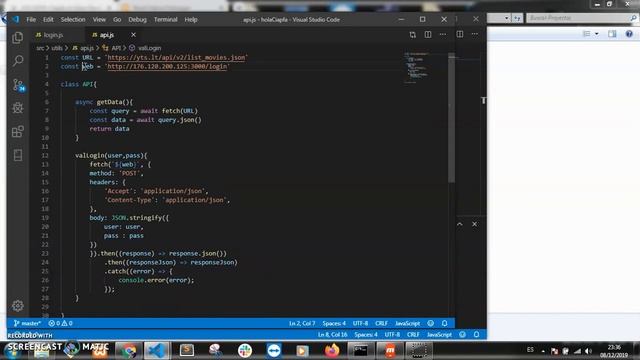
Task: Click the utils breadcrumb
Action: point(57,48)
